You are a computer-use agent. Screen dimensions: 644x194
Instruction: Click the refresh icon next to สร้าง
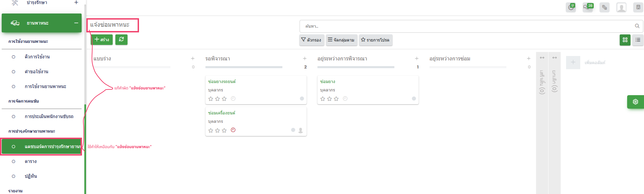pyautogui.click(x=121, y=39)
